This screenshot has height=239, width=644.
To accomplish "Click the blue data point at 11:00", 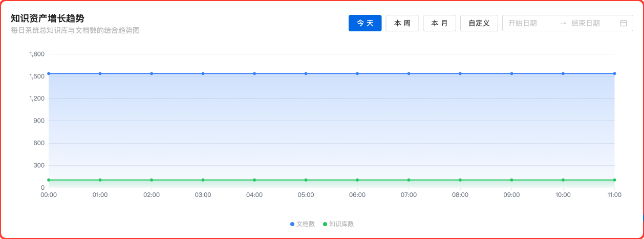I will 614,73.
